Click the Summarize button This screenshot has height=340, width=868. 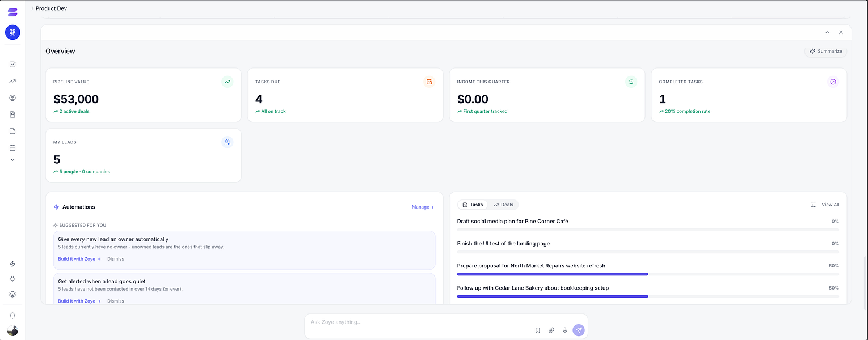click(825, 51)
